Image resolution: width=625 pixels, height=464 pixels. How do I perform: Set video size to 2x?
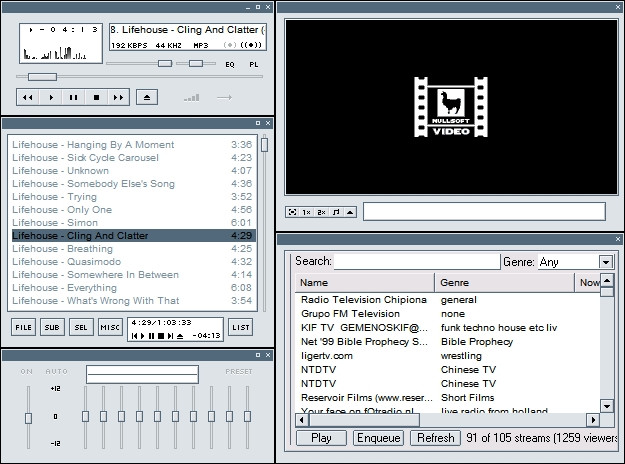(x=321, y=212)
